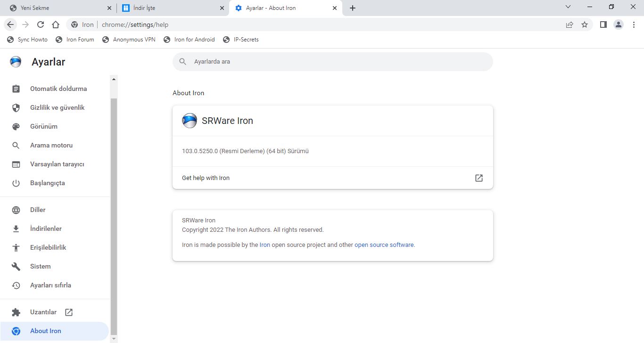
Task: Click the sidebar vertical scrollbar thumb
Action: [114, 217]
